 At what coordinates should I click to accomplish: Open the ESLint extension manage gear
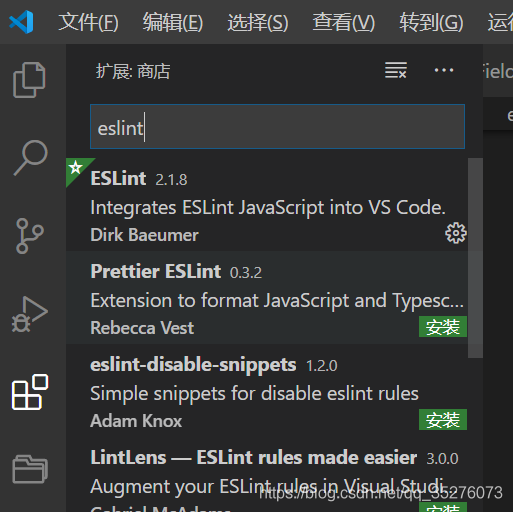point(456,233)
